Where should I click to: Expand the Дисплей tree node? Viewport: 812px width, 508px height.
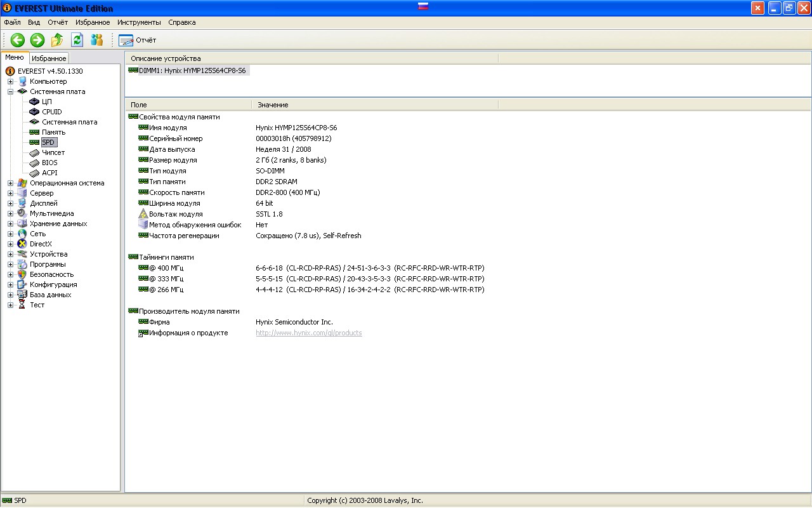[x=10, y=203]
